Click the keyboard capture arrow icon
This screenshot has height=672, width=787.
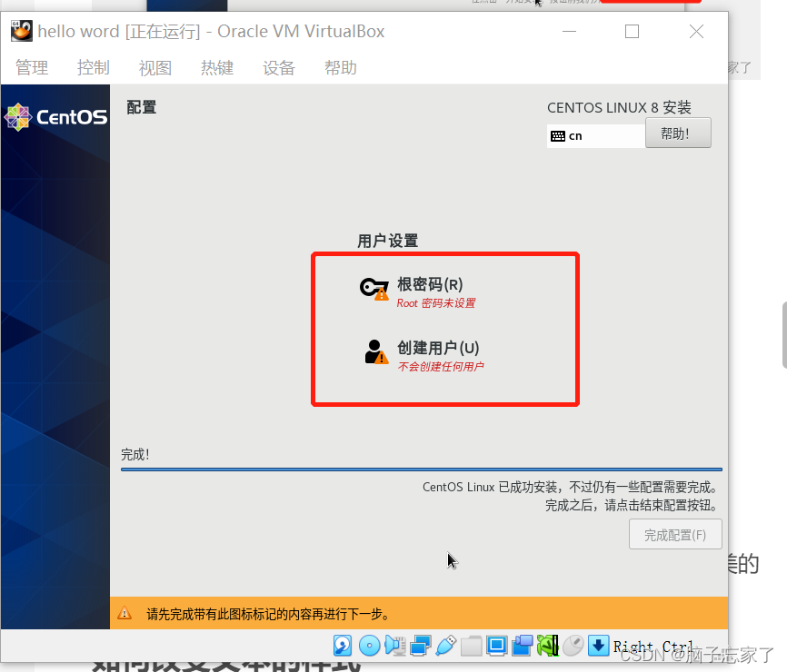tap(598, 646)
